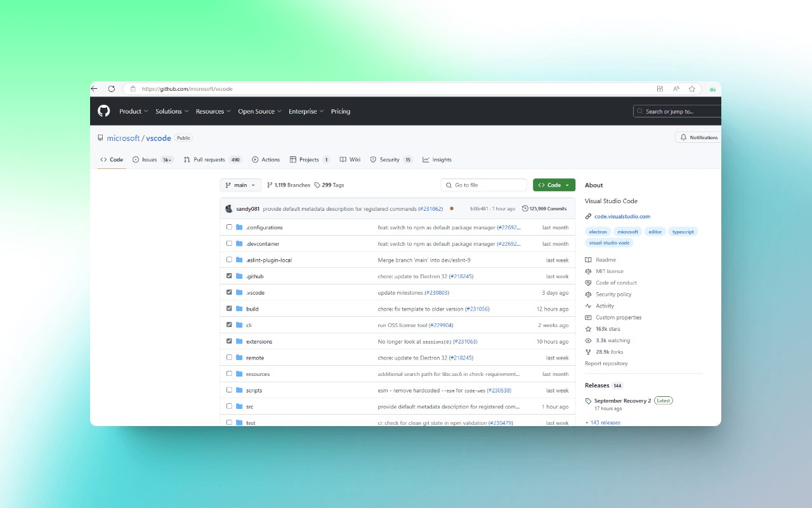
Task: Open the .configurations folder icon
Action: coord(239,227)
